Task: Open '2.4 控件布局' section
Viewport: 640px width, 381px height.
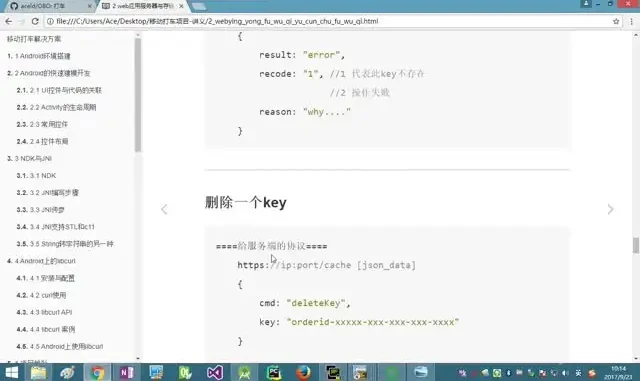Action: (42, 141)
